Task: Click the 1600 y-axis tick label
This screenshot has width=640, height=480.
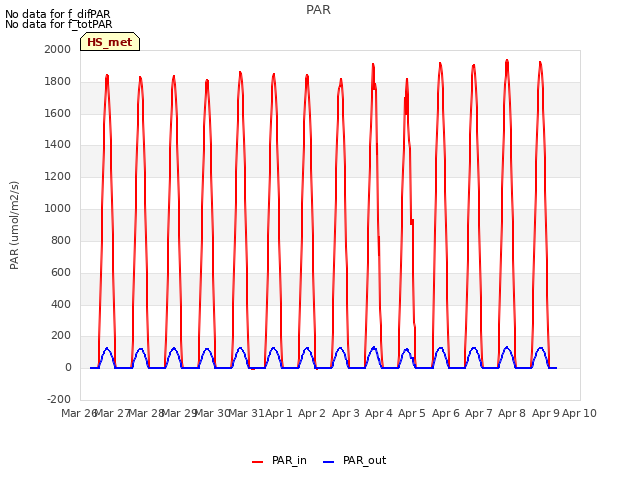Action: [x=58, y=113]
